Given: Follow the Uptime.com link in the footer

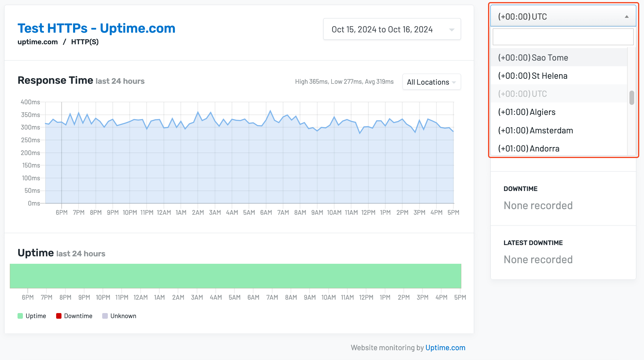Looking at the screenshot, I should click(x=445, y=348).
